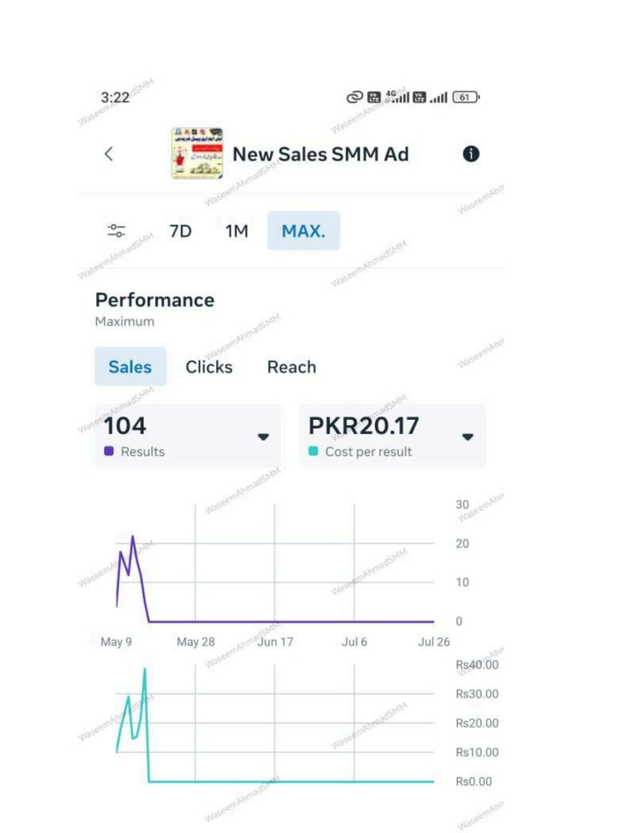
Task: Tap the purple results peak on chart
Action: pyautogui.click(x=132, y=537)
